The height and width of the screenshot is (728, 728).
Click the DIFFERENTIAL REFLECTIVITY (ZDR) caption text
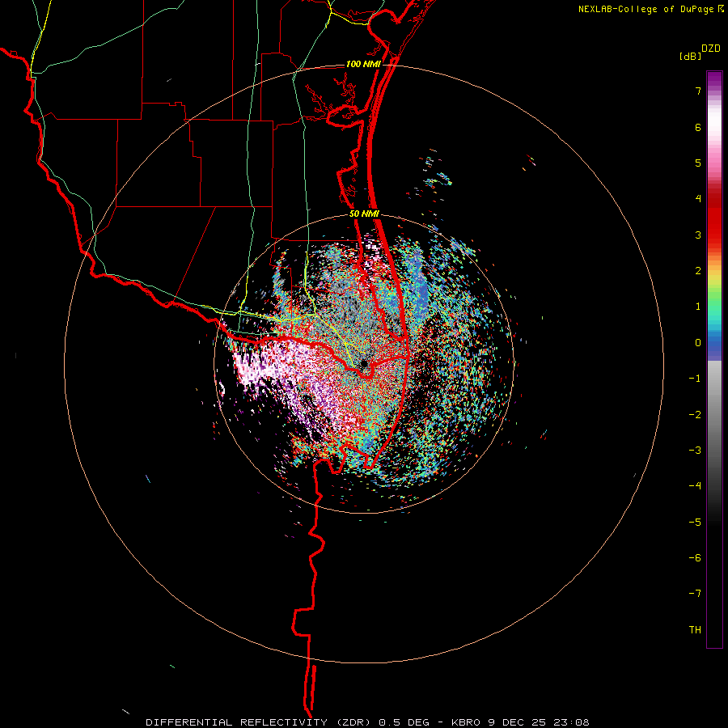tap(260, 722)
